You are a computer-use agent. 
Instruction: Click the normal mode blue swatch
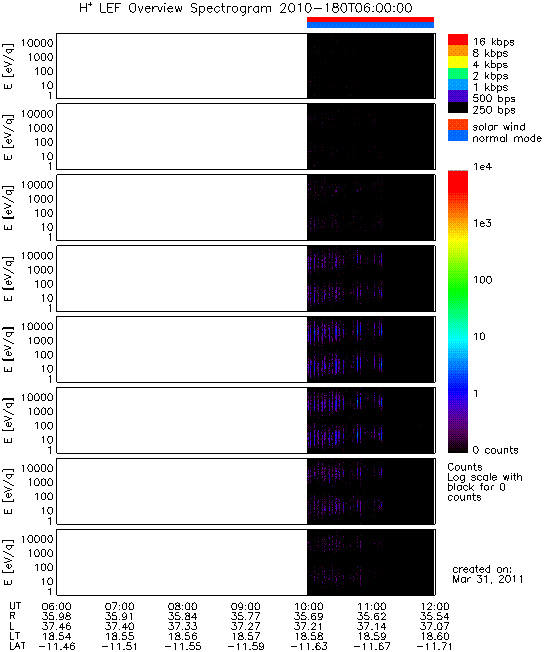coord(458,136)
